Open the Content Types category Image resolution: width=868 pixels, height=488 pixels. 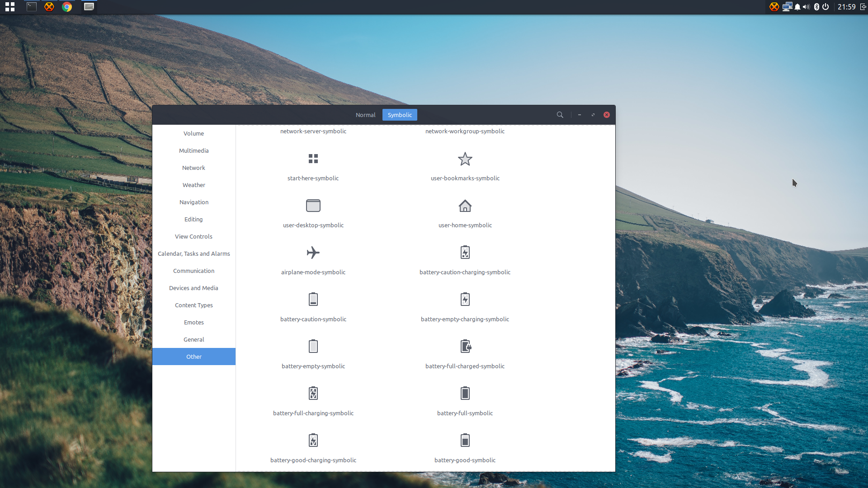tap(194, 305)
